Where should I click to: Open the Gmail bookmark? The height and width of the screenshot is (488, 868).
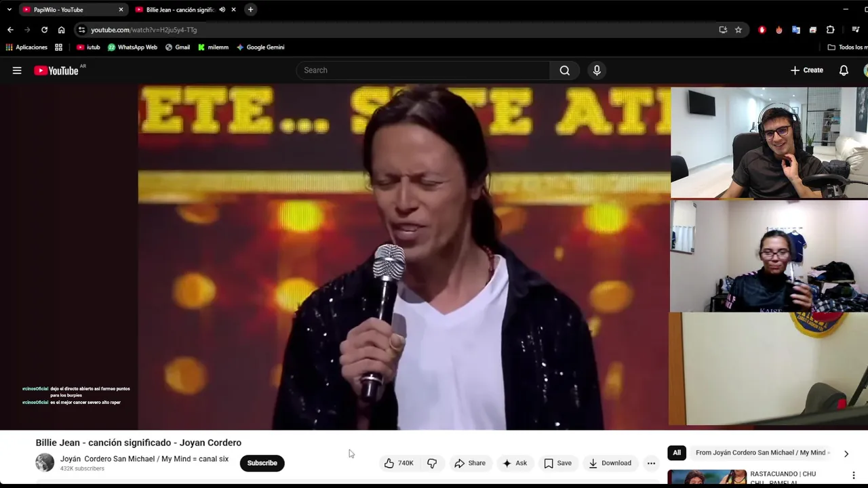click(178, 47)
